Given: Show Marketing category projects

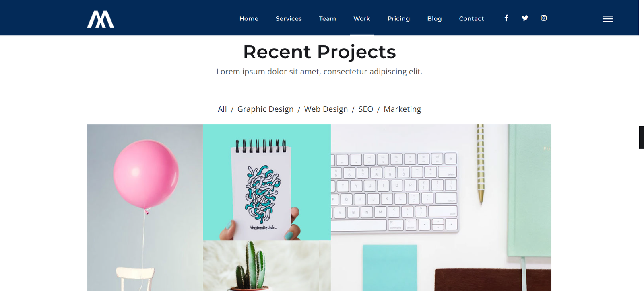Looking at the screenshot, I should [402, 109].
